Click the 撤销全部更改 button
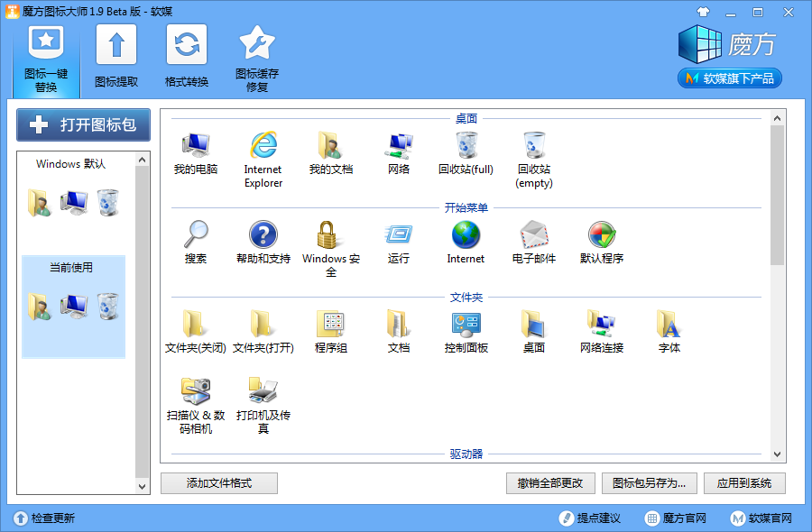Image resolution: width=812 pixels, height=532 pixels. coord(550,483)
